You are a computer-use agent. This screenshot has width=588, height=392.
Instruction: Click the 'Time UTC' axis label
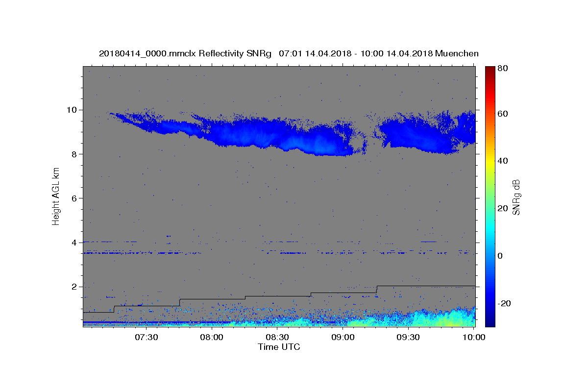279,347
